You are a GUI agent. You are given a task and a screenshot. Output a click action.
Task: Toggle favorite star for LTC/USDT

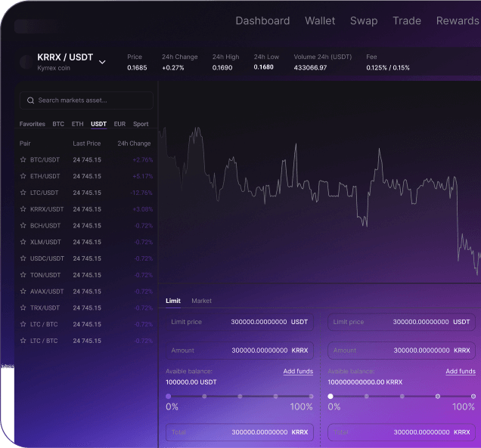click(x=23, y=193)
